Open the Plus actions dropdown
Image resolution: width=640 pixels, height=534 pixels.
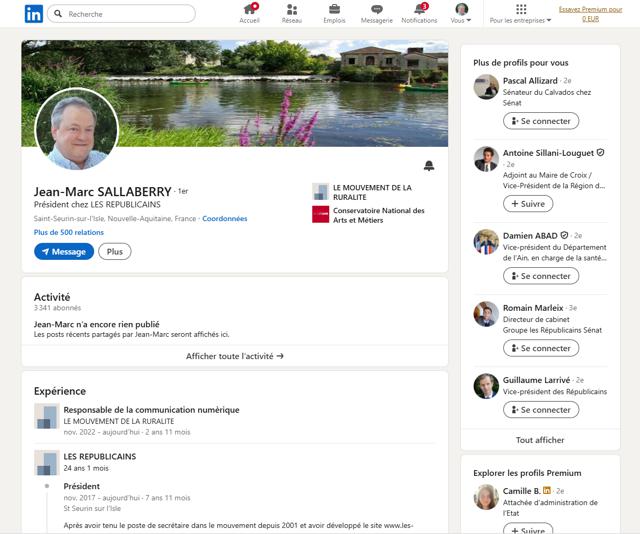115,252
